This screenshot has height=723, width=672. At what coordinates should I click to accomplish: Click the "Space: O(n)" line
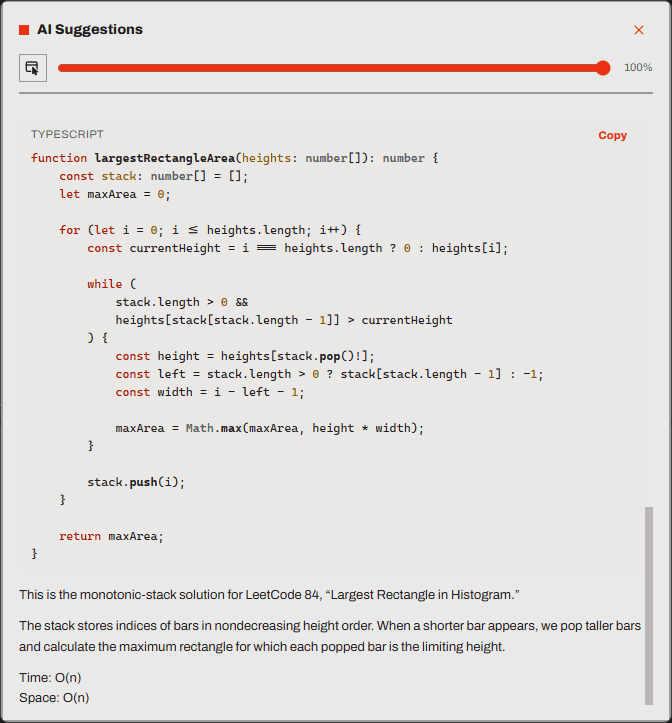click(x=54, y=698)
